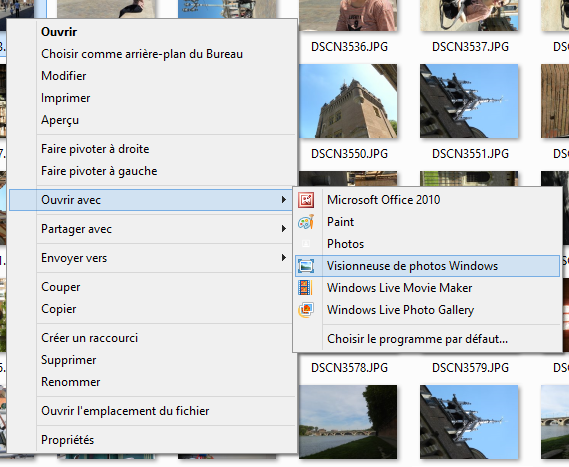The width and height of the screenshot is (569, 467).
Task: Open the Envoyer vers menu entry
Action: tap(152, 258)
